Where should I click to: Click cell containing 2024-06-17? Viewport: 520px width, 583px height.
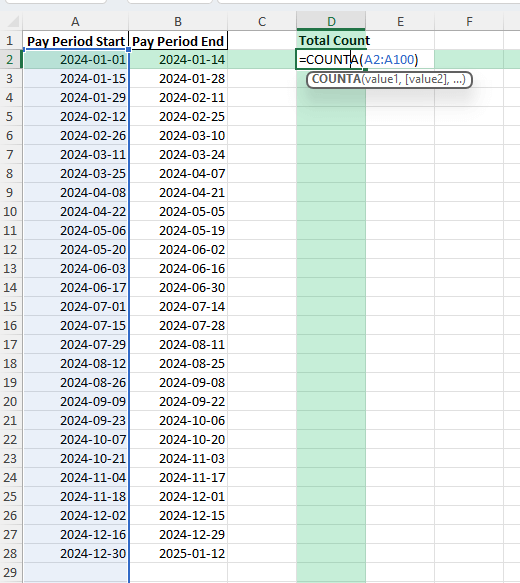click(x=75, y=287)
